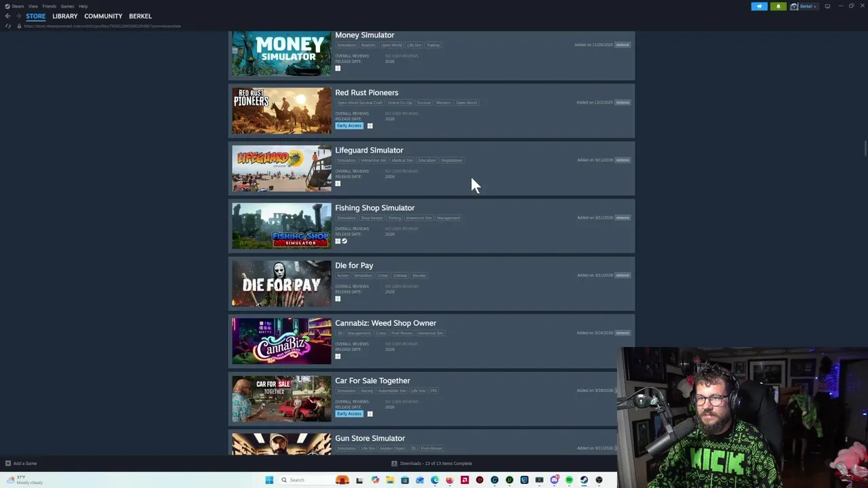
Task: Click the Steam Deck icon under Fishing Shop Simulator
Action: (x=344, y=241)
